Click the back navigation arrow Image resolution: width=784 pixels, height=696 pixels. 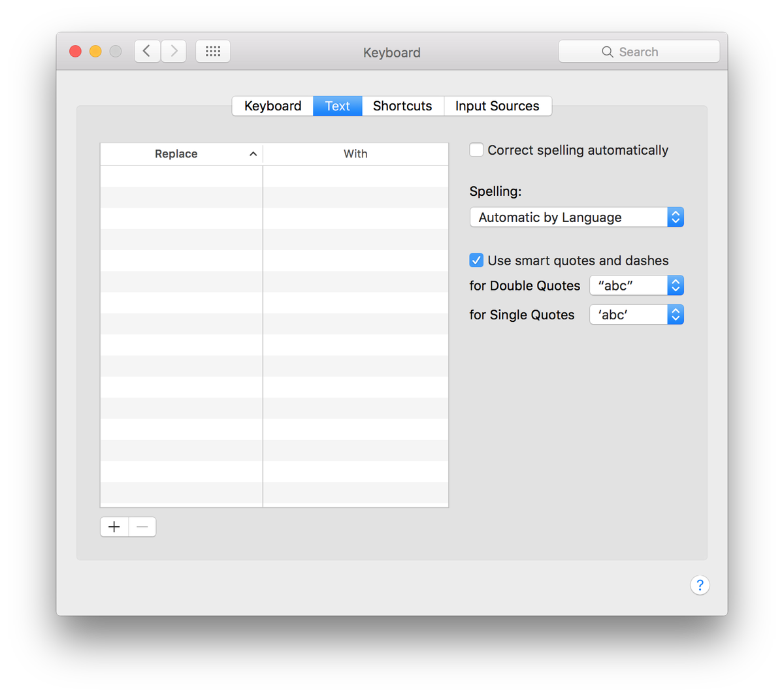pyautogui.click(x=147, y=51)
